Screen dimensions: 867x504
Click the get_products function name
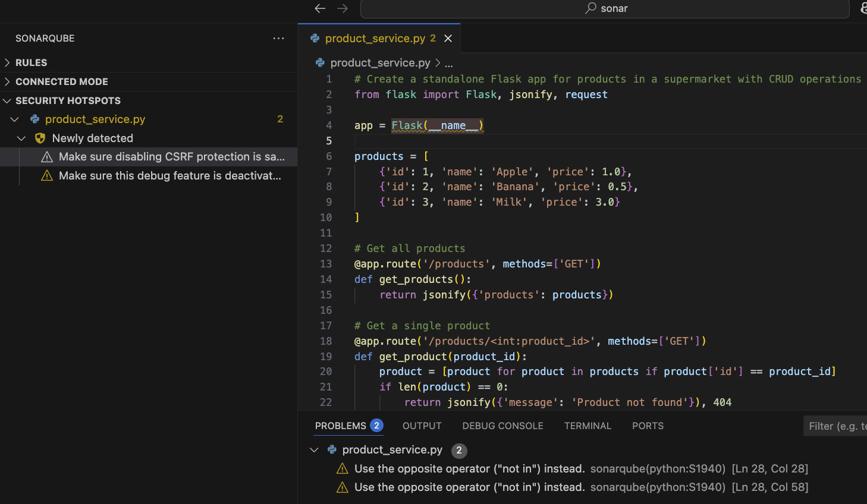click(416, 279)
